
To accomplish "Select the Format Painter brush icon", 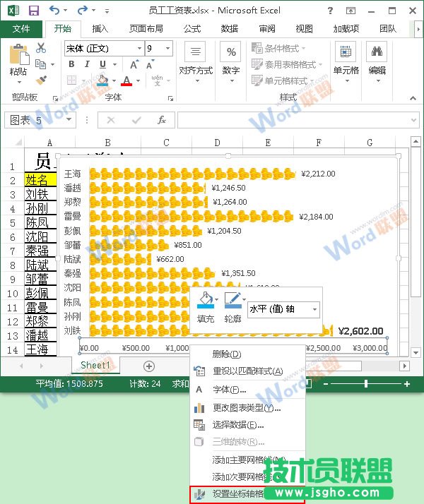I will click(x=41, y=80).
